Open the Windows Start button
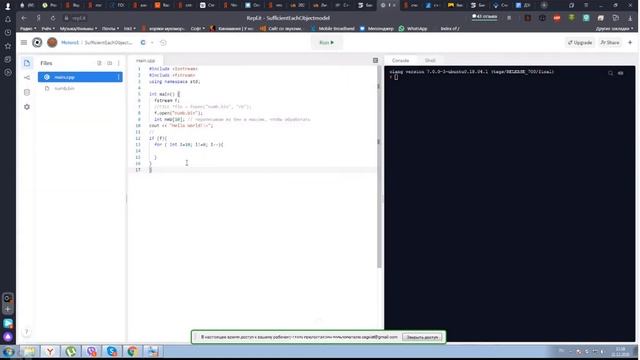640x360 pixels. click(x=9, y=351)
